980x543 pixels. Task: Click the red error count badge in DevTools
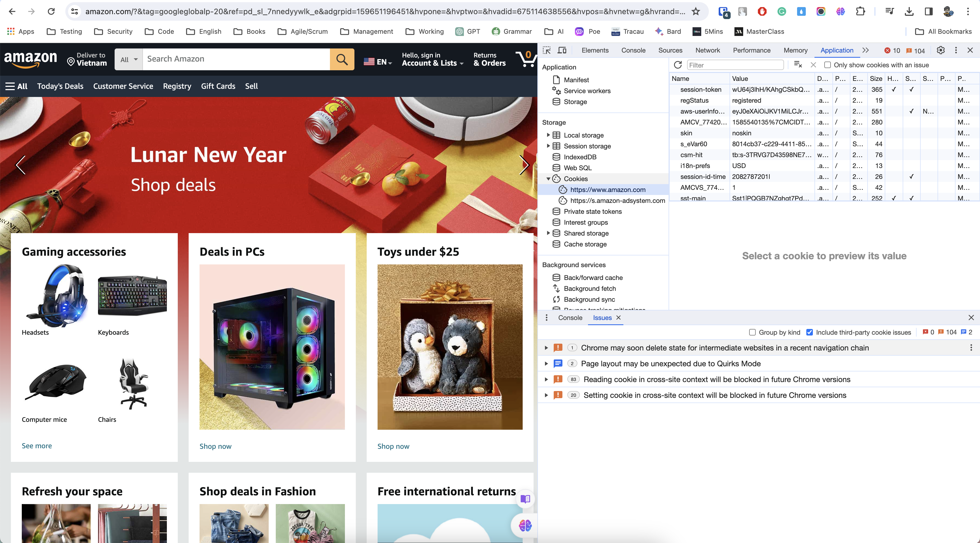pos(892,51)
